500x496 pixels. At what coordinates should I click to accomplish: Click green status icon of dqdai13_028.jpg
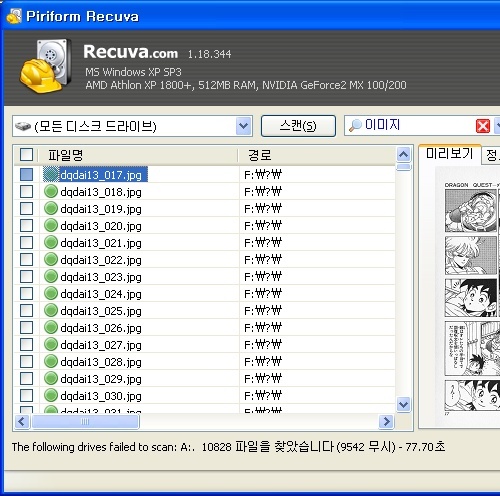pos(51,362)
